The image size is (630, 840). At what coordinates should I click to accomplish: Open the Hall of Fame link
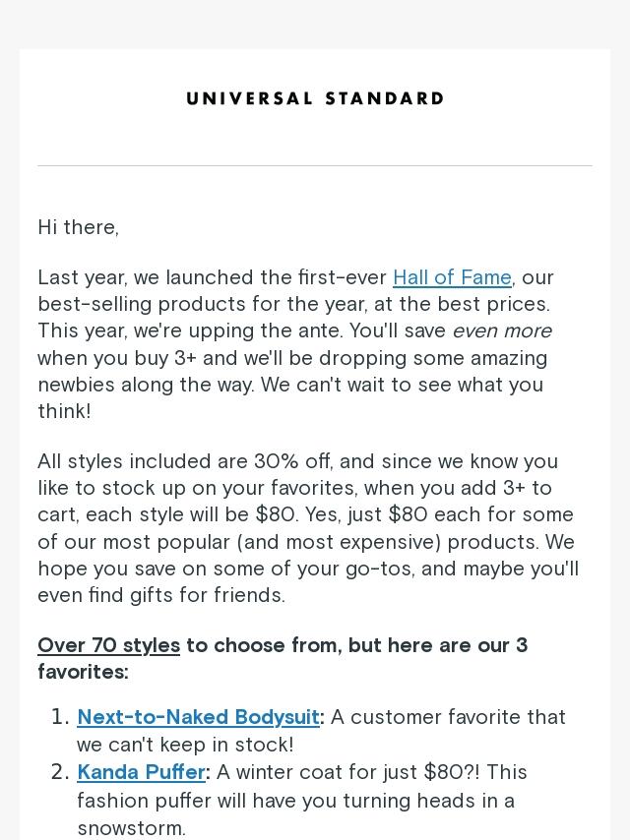[x=452, y=277]
